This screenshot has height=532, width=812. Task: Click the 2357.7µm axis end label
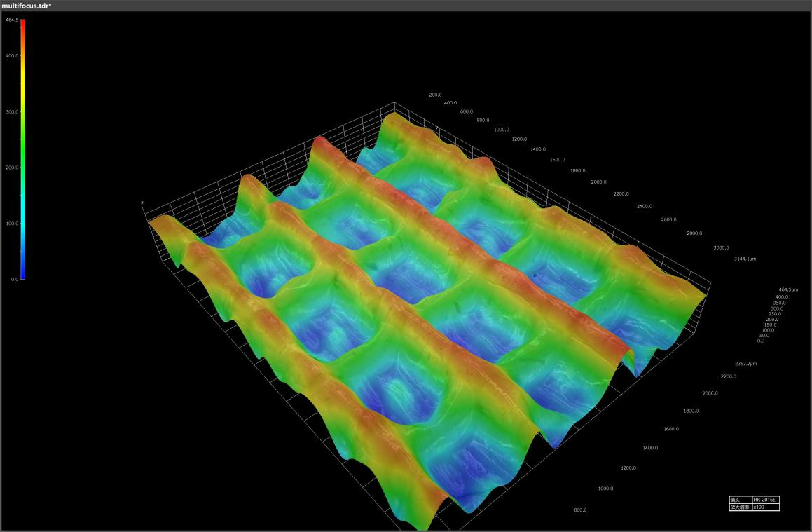[745, 364]
